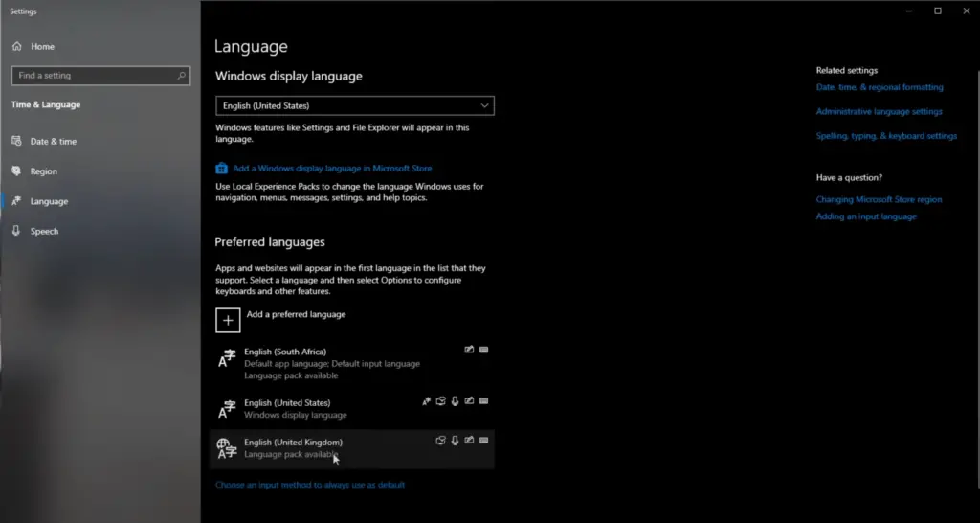Expand the Windows display language dropdown
The height and width of the screenshot is (523, 980).
tap(355, 105)
